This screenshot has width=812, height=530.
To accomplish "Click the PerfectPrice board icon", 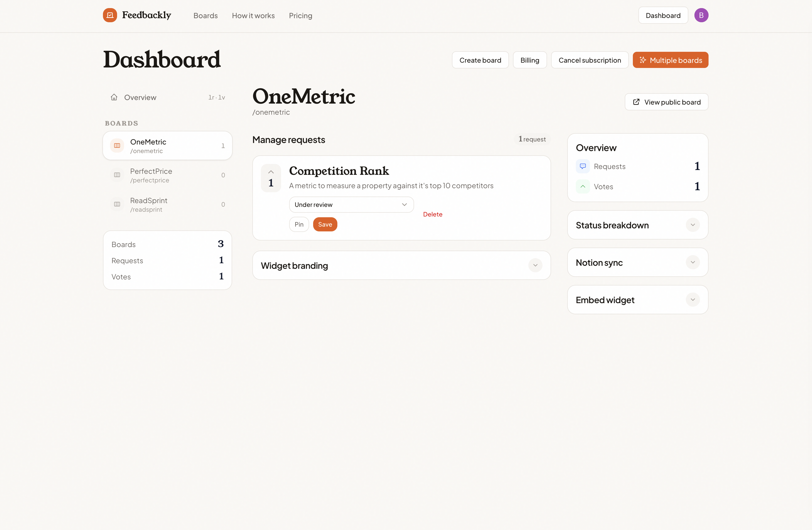I will (x=117, y=175).
